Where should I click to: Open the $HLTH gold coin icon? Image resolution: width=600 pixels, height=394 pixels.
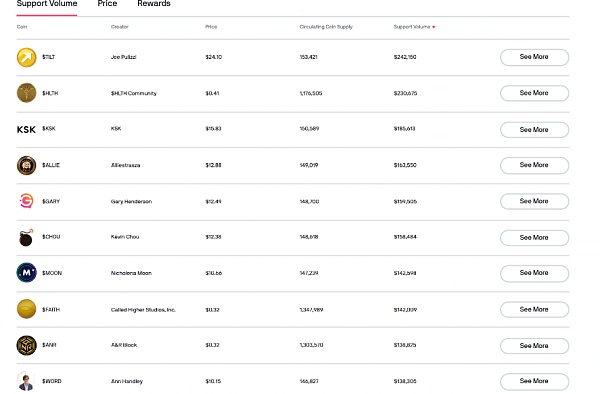tap(26, 93)
